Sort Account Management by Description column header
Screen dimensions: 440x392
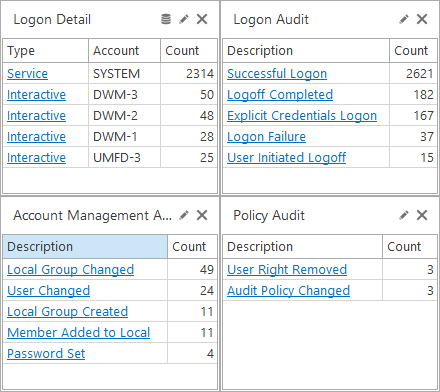click(x=85, y=247)
